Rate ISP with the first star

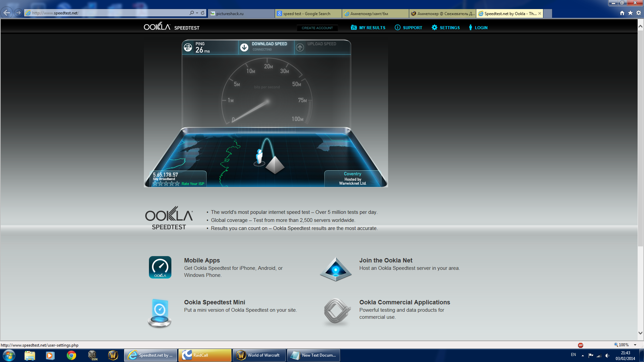155,184
